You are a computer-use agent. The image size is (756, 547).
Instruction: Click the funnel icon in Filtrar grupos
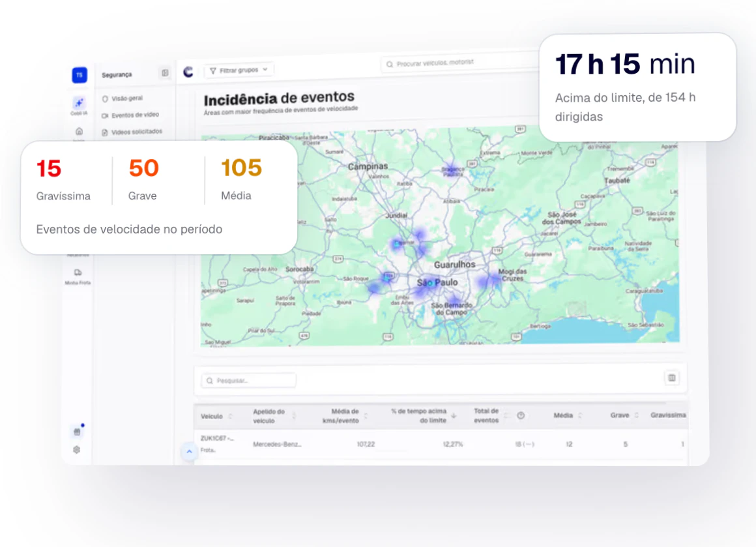pos(212,71)
